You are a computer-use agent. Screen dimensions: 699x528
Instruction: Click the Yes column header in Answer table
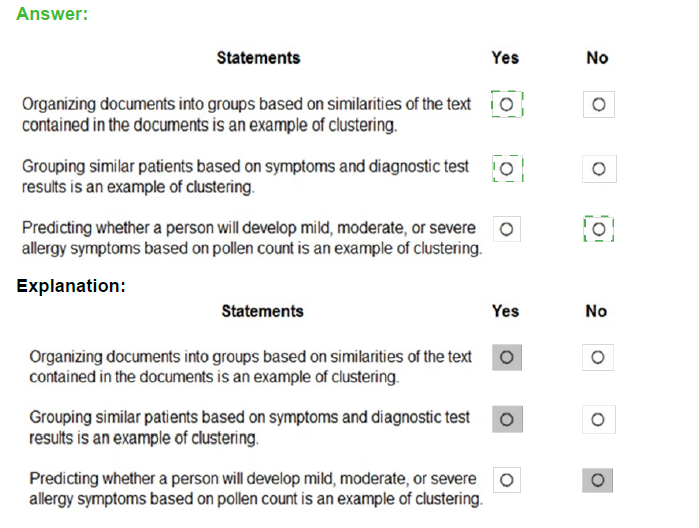[505, 58]
